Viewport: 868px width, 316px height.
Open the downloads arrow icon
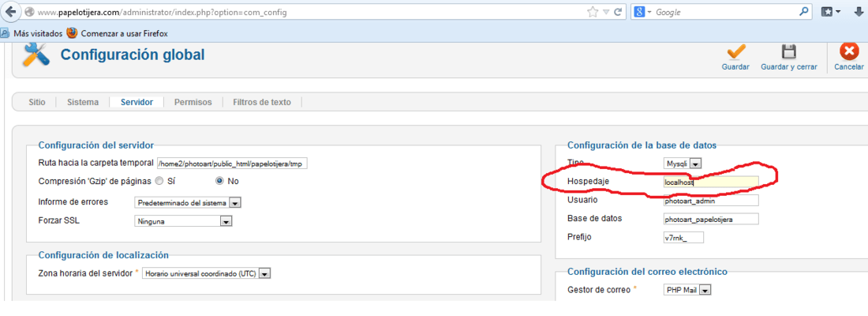pyautogui.click(x=859, y=12)
